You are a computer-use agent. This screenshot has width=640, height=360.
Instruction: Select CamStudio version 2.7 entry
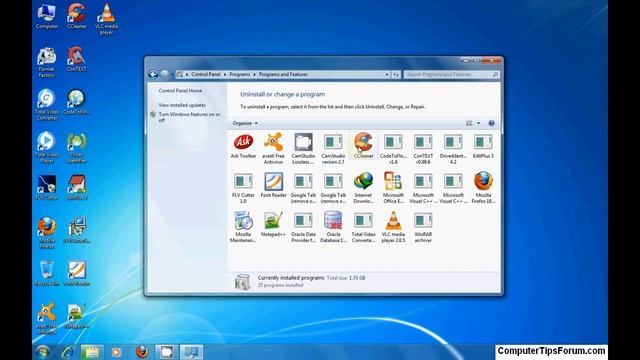333,149
